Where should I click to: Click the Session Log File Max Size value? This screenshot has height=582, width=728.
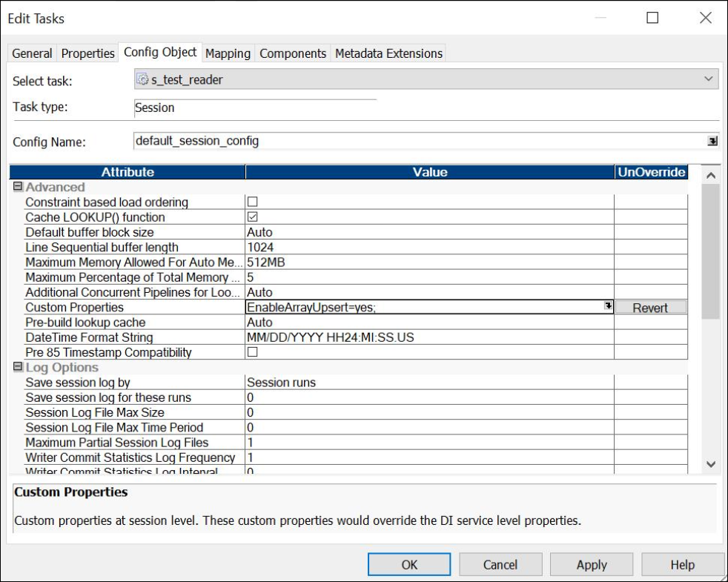pyautogui.click(x=429, y=412)
